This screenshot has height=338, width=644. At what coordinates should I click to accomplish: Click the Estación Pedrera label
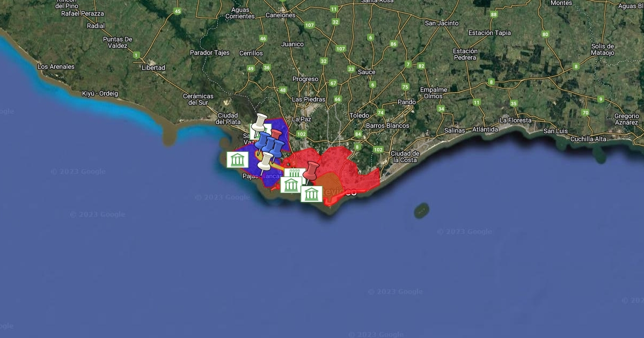465,54
